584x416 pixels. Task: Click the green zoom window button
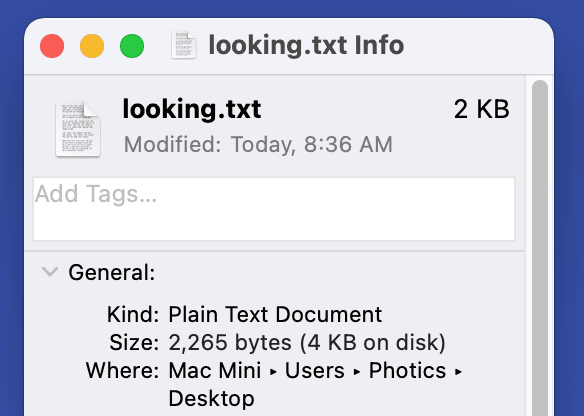132,46
